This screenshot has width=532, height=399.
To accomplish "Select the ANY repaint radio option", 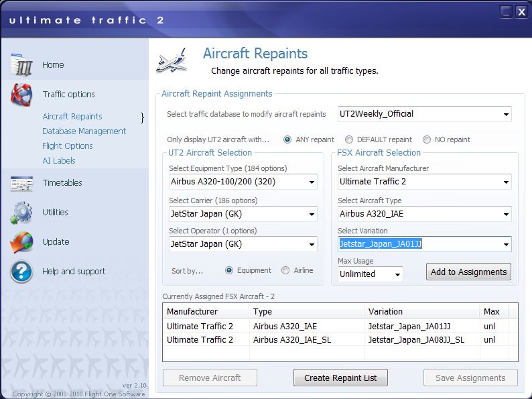I will tap(287, 139).
